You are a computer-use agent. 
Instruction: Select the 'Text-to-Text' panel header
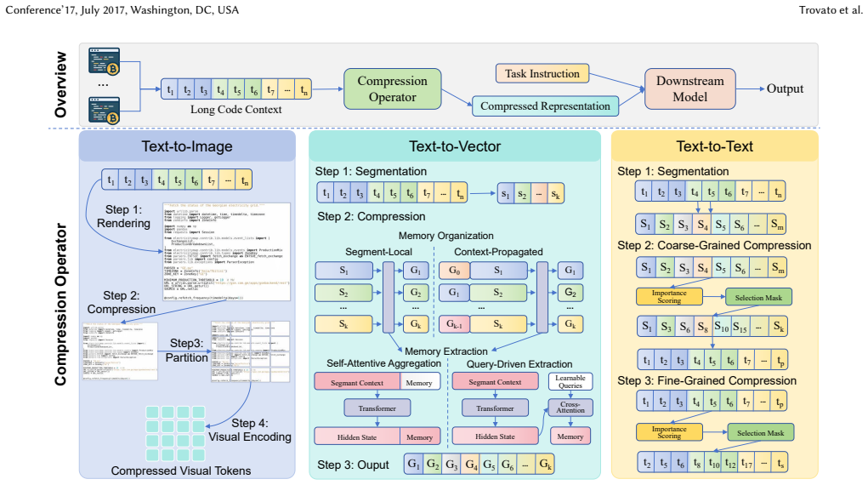(x=714, y=146)
